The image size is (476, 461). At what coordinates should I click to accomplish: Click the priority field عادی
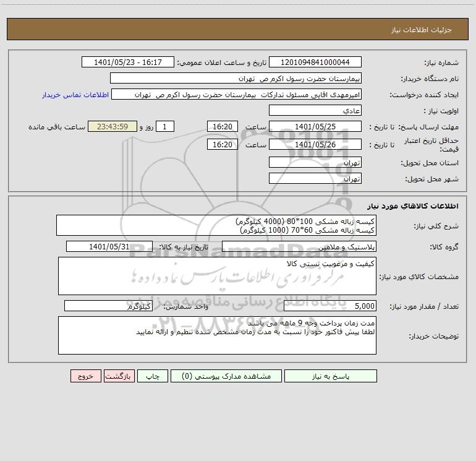pos(315,111)
